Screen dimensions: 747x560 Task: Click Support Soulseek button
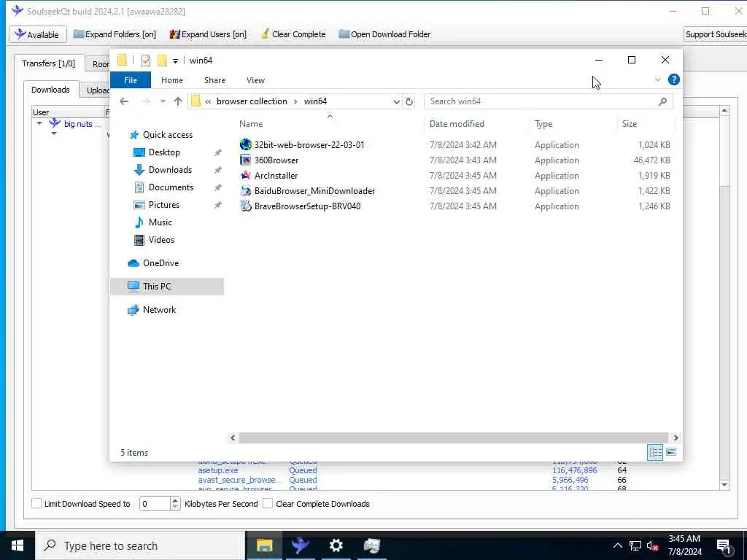point(716,34)
